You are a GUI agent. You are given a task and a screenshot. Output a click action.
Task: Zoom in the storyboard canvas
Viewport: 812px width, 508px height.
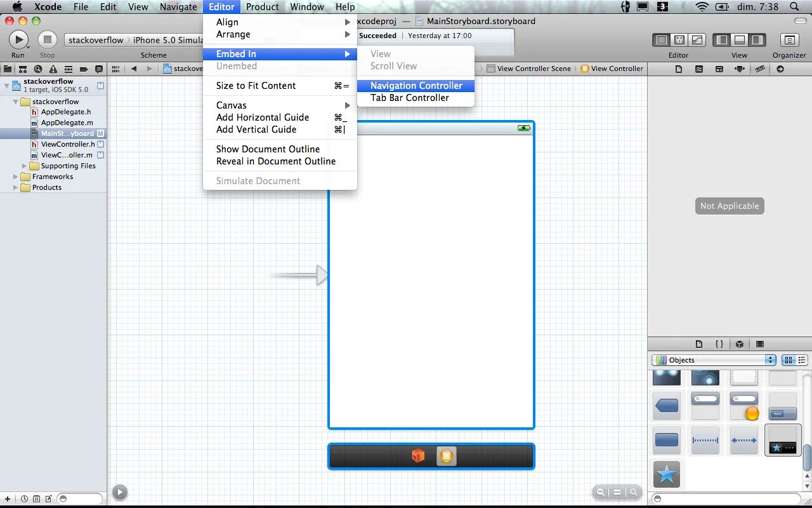click(x=633, y=492)
